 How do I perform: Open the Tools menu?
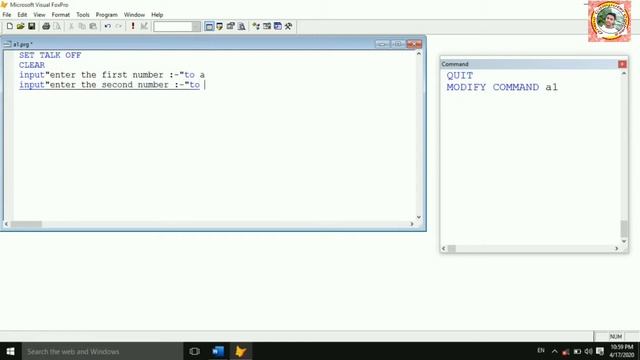tap(83, 15)
